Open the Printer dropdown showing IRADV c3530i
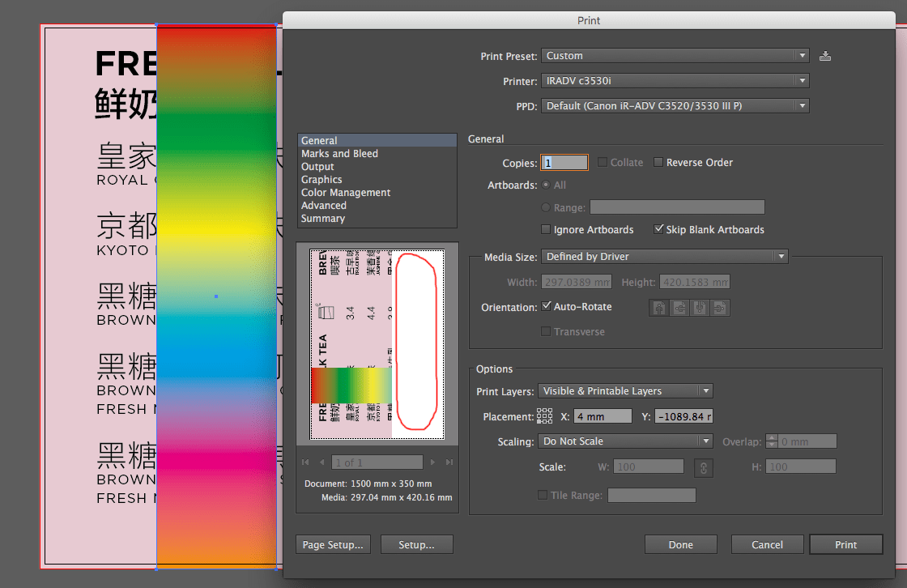The height and width of the screenshot is (588, 907). (675, 80)
